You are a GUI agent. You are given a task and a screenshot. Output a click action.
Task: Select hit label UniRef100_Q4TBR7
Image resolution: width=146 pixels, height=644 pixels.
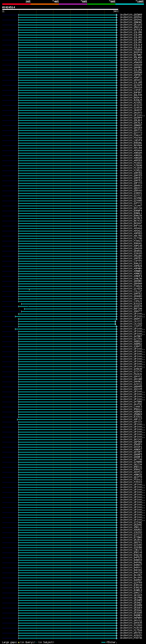point(131,336)
